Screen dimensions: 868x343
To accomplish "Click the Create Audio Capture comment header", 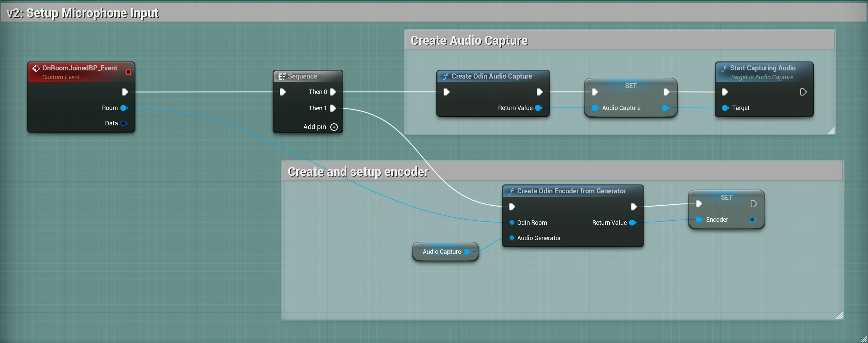I will pos(469,40).
